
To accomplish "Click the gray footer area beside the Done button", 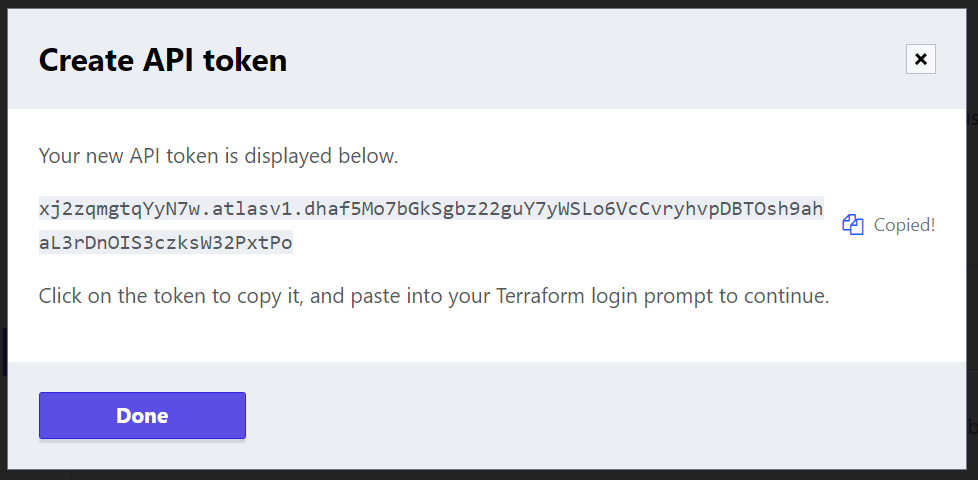I will [x=605, y=415].
